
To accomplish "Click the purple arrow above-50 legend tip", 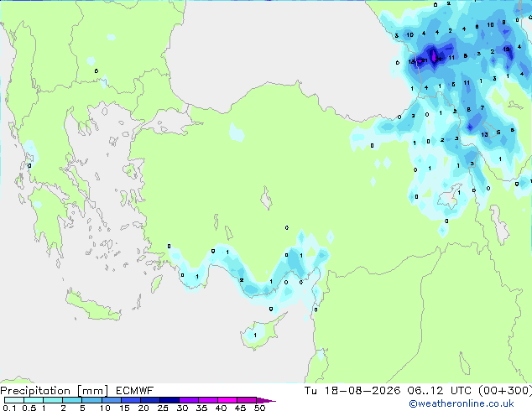I will (266, 400).
